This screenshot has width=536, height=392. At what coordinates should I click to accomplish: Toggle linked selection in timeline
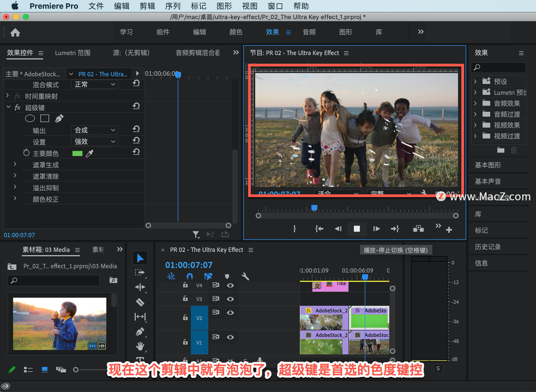pos(208,276)
